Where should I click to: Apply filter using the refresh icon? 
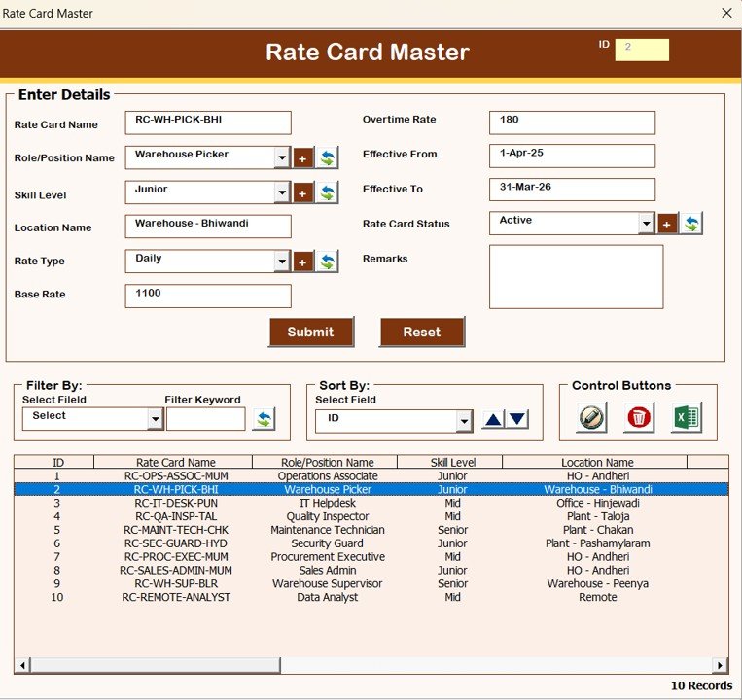(264, 419)
